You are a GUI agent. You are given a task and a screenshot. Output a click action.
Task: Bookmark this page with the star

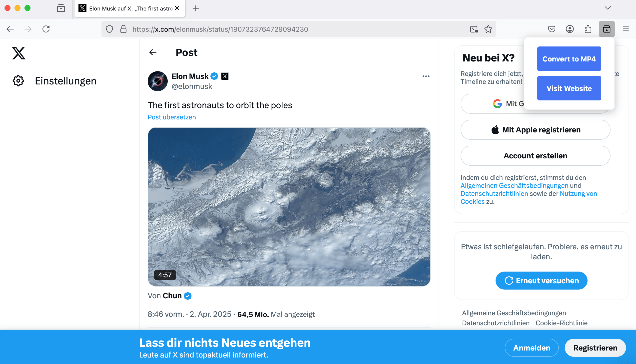(488, 29)
